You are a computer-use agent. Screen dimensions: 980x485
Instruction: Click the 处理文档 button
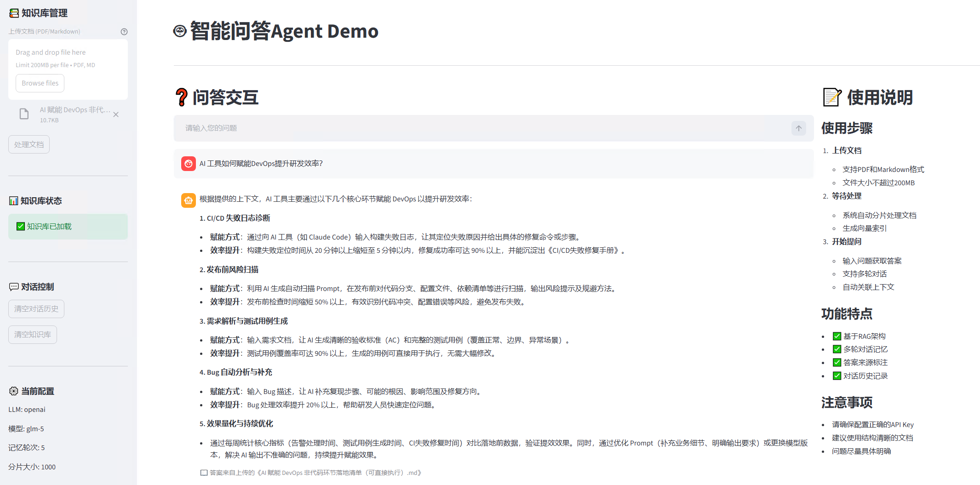(x=29, y=144)
